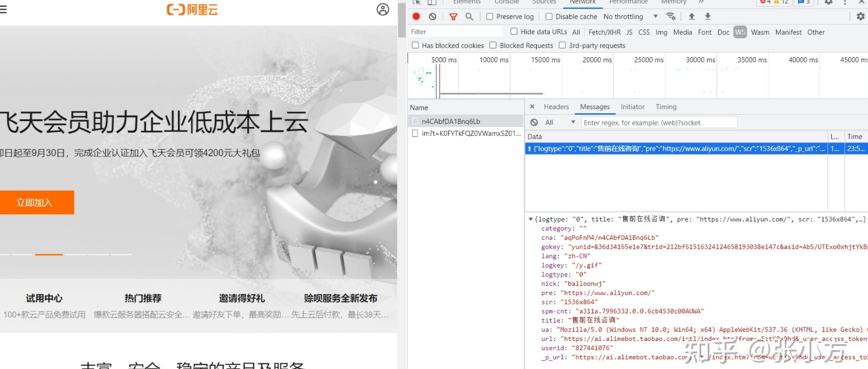The height and width of the screenshot is (369, 868).
Task: Activate inspect element picker tool
Action: [x=417, y=2]
